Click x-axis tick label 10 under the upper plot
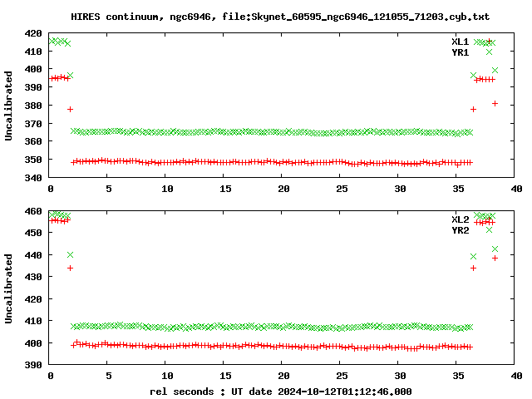Image resolution: width=532 pixels, height=399 pixels. [167, 189]
